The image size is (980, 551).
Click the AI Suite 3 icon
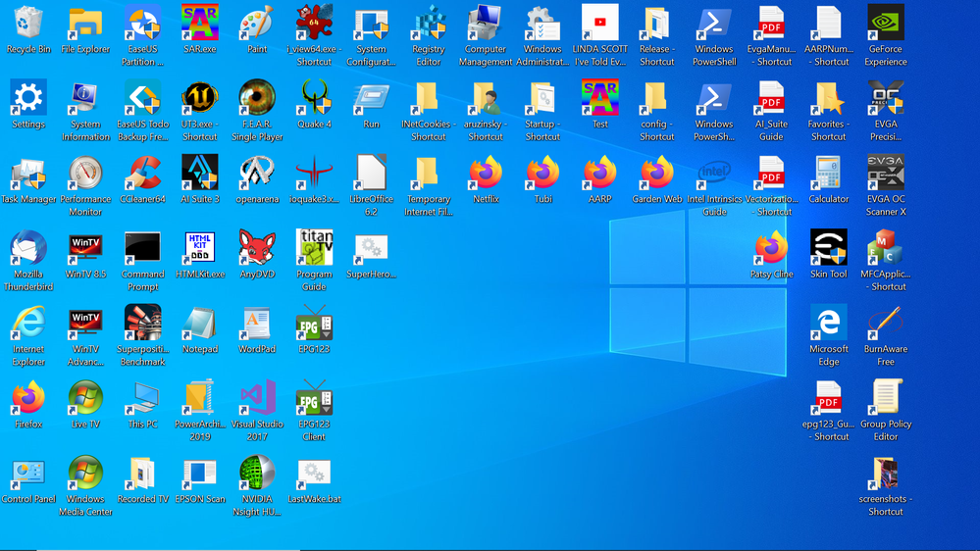tap(200, 173)
